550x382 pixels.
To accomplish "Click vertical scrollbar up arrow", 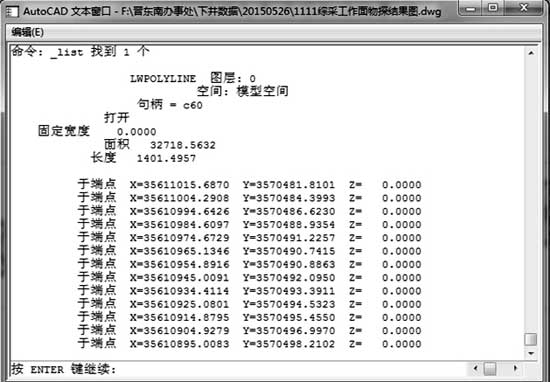I will pos(531,53).
